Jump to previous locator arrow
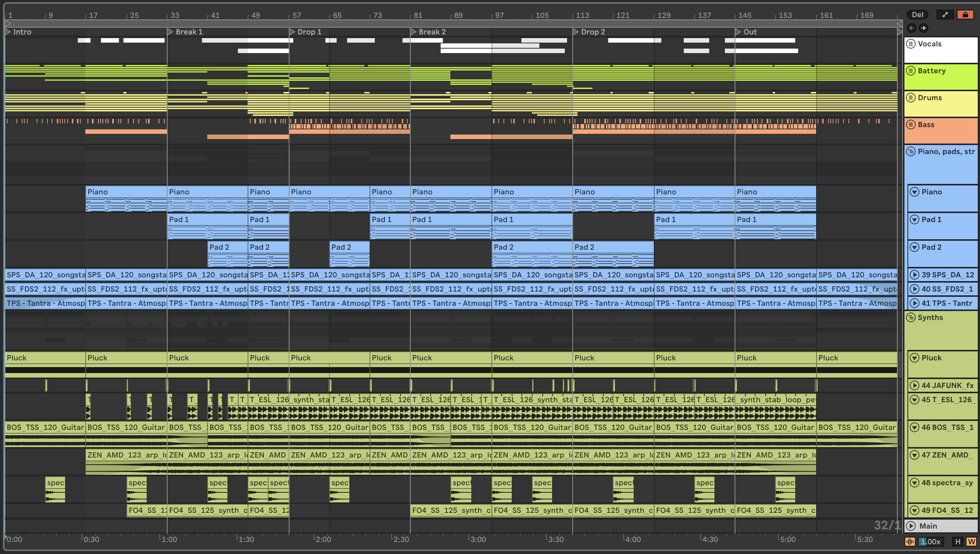The image size is (980, 554). pyautogui.click(x=911, y=28)
